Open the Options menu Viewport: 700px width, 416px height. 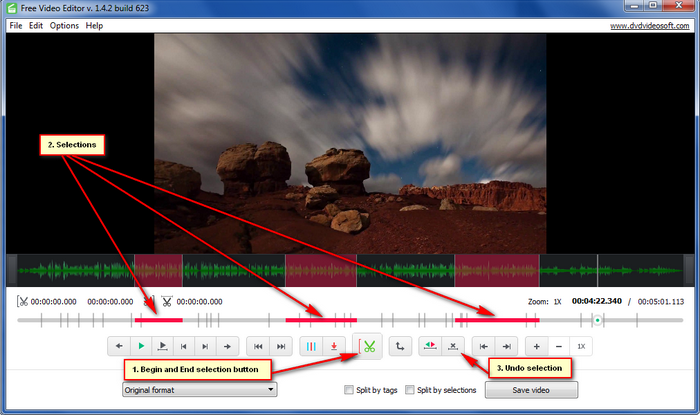tap(64, 25)
